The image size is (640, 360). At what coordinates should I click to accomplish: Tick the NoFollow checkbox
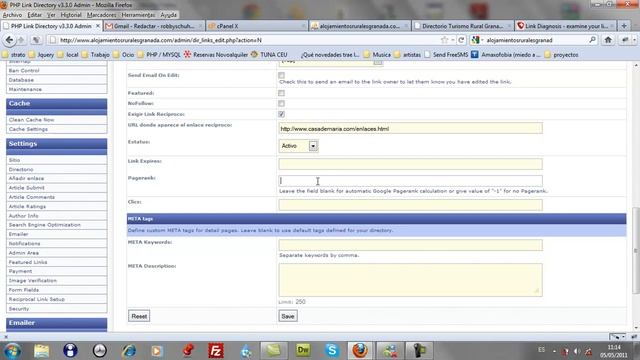pyautogui.click(x=281, y=104)
